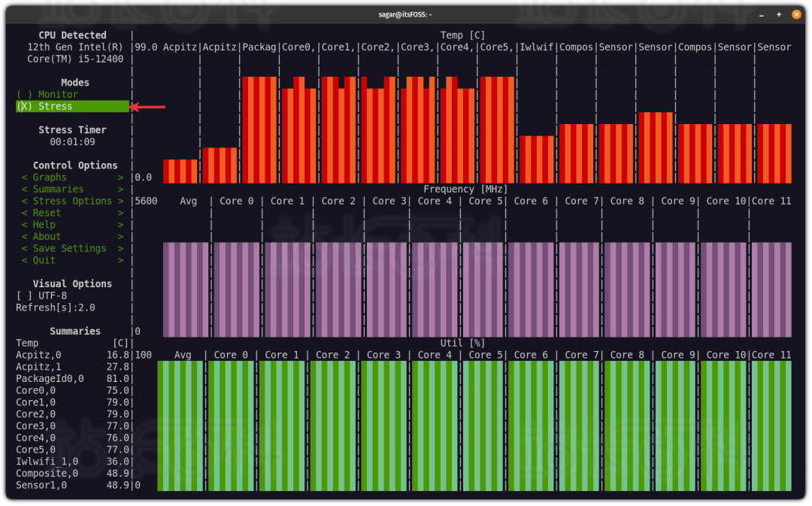812x506 pixels.
Task: Click the Core 11 utilization bar
Action: pyautogui.click(x=771, y=426)
